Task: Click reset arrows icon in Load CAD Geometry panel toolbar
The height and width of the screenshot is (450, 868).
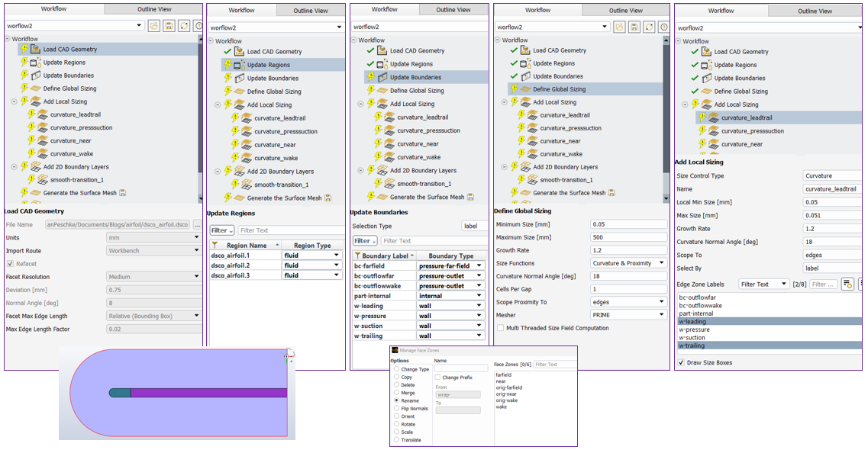Action: [x=184, y=26]
